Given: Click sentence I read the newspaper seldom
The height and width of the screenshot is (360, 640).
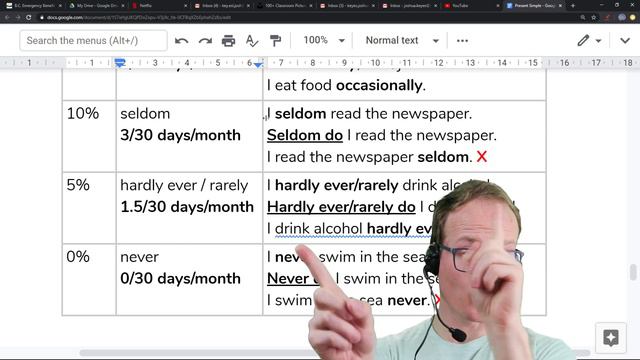Looking at the screenshot, I should pyautogui.click(x=369, y=157).
